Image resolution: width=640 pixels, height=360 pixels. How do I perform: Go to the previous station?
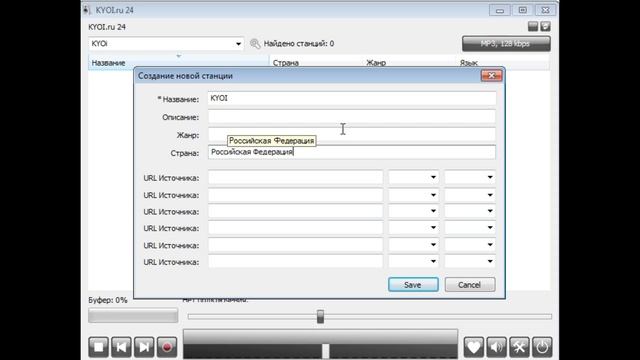coord(121,347)
